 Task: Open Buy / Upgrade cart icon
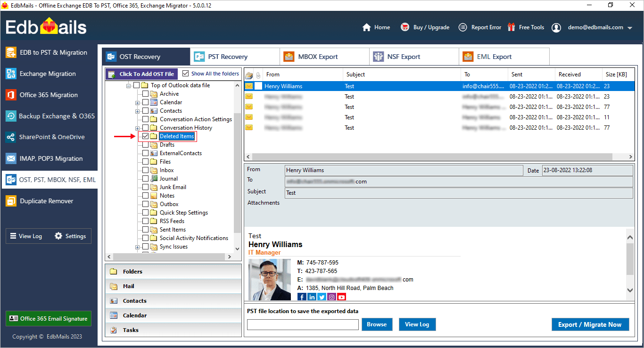point(405,27)
